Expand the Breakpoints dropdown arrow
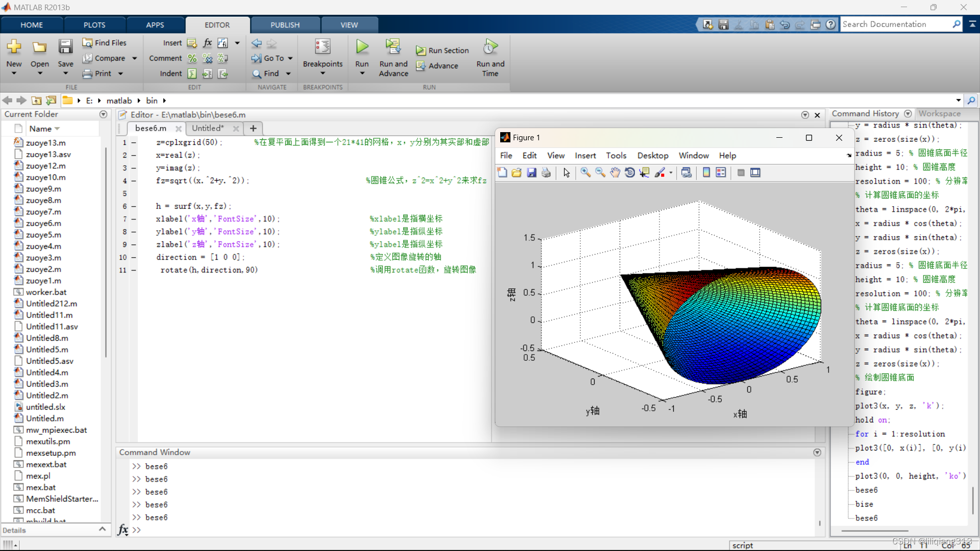This screenshot has height=551, width=980. pyautogui.click(x=323, y=73)
